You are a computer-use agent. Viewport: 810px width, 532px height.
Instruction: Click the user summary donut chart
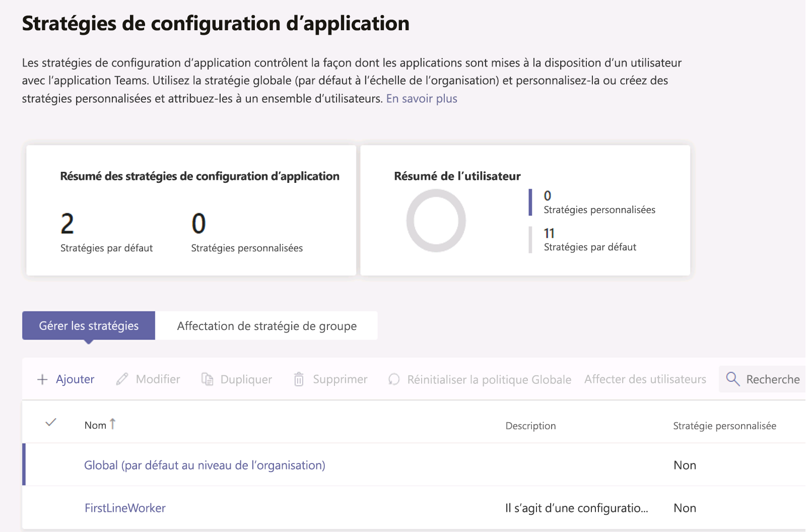click(436, 221)
